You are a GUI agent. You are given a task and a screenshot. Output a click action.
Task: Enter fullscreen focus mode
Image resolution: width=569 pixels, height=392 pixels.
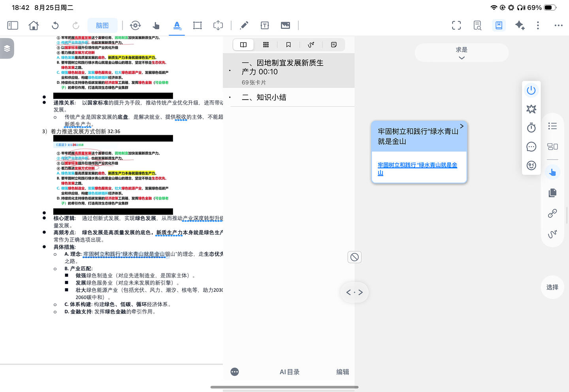pos(456,25)
